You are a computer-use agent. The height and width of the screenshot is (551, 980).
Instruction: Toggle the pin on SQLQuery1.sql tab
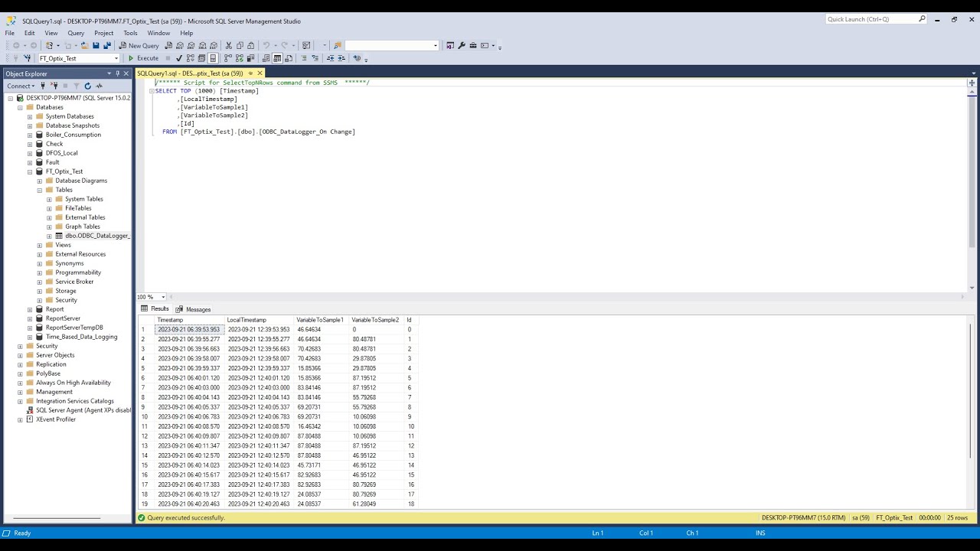250,73
